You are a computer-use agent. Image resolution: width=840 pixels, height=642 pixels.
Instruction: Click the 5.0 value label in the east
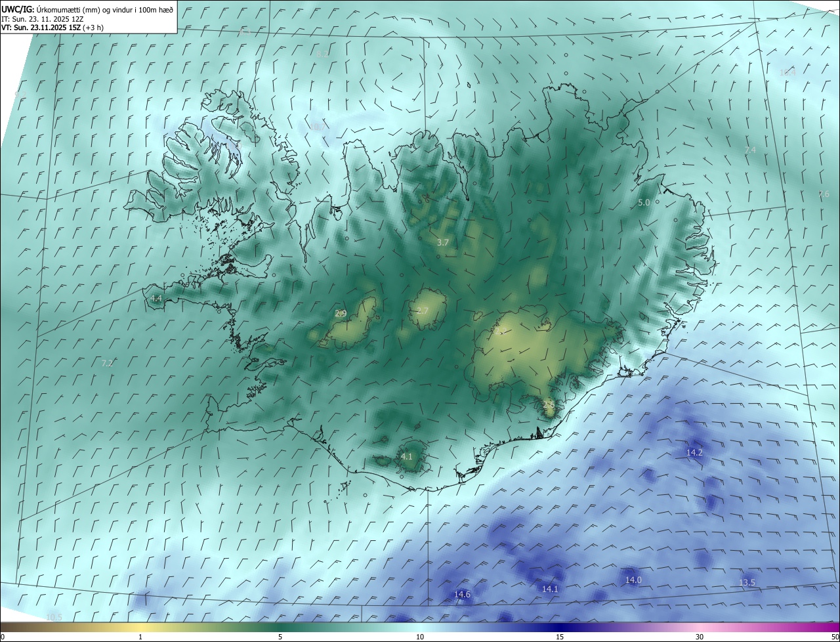[644, 203]
